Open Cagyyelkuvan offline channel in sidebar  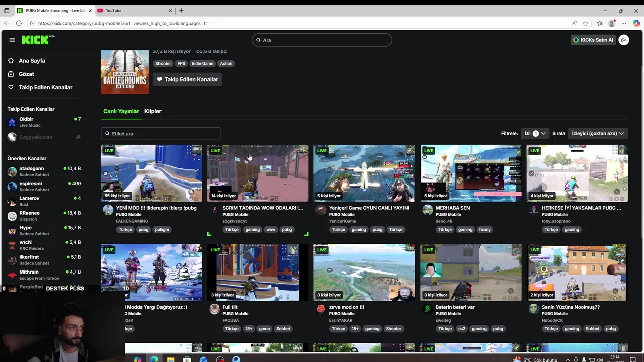pos(44,137)
